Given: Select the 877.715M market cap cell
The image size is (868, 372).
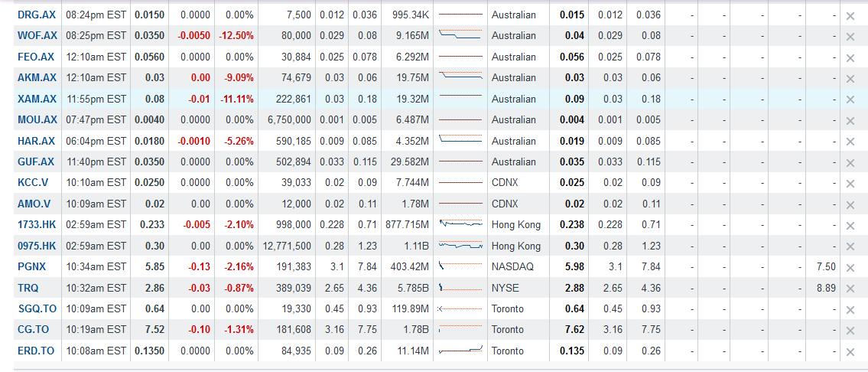Looking at the screenshot, I should point(407,224).
